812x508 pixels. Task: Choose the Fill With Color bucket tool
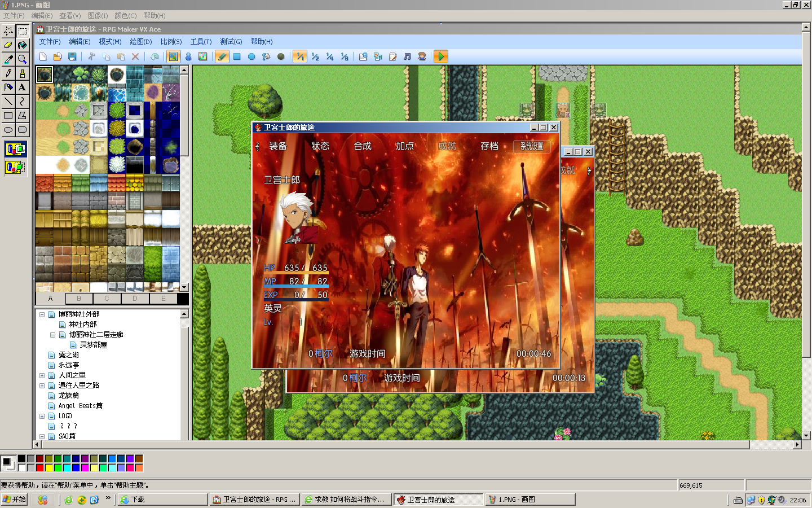23,45
